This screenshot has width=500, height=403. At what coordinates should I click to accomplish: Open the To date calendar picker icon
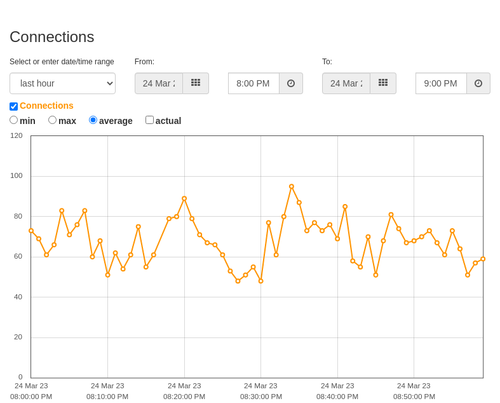383,83
